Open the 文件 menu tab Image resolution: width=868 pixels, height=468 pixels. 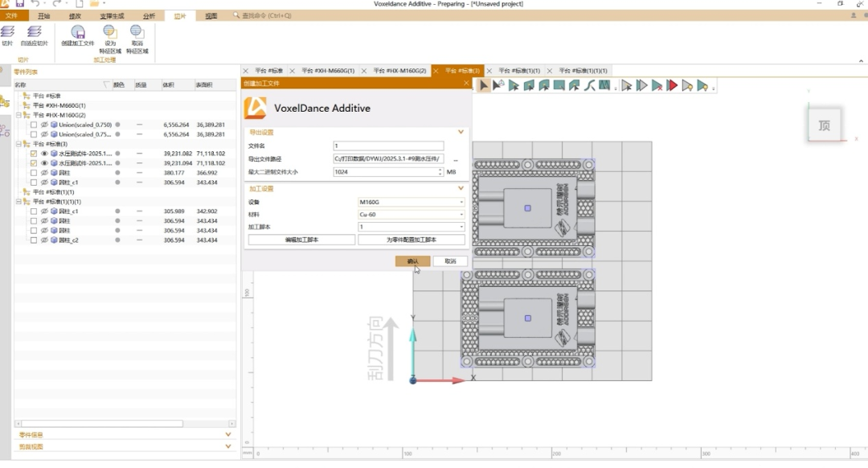pos(11,16)
